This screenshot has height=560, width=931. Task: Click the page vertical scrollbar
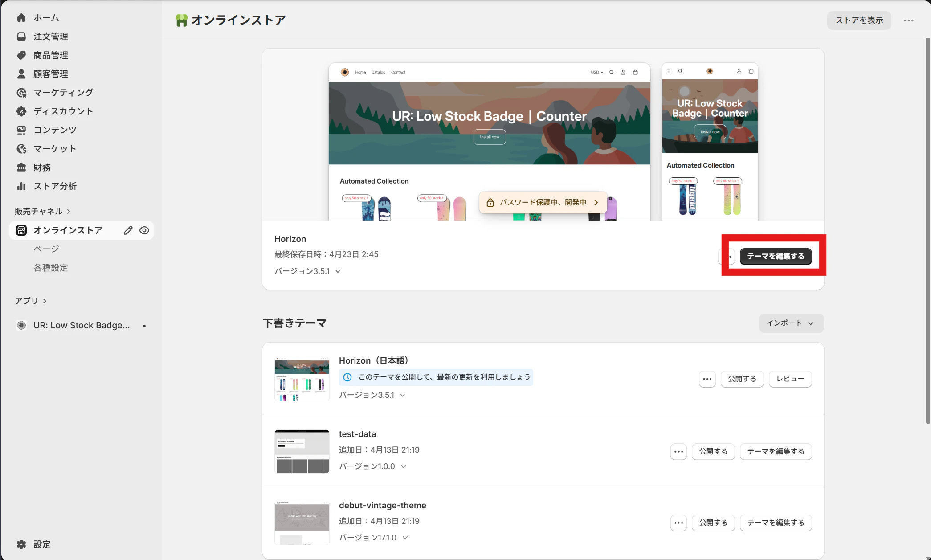pyautogui.click(x=928, y=231)
